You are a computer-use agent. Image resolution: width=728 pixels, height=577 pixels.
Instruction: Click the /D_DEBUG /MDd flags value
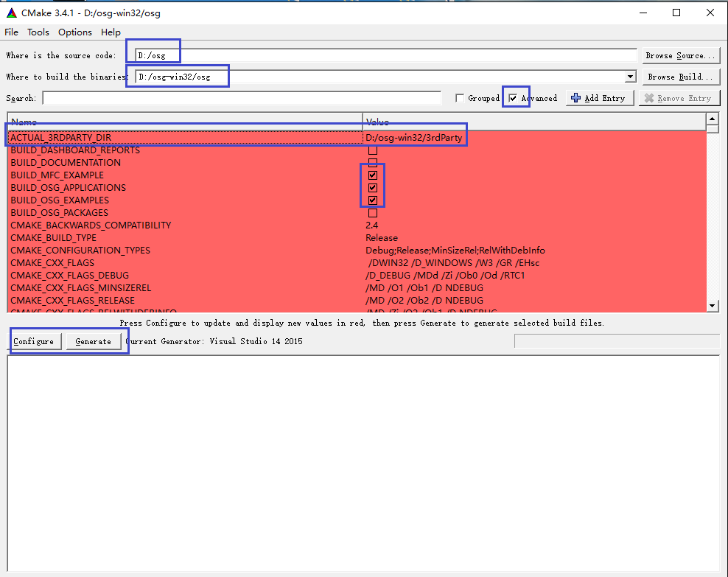click(x=445, y=276)
